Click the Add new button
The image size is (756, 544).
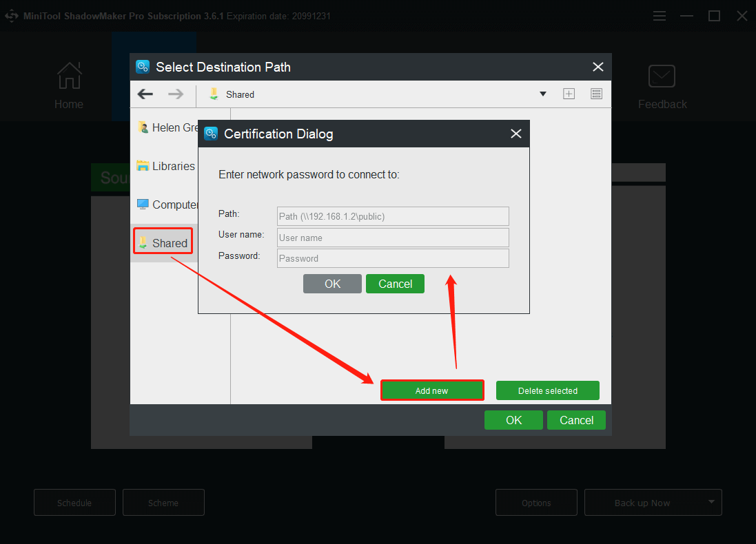click(432, 390)
